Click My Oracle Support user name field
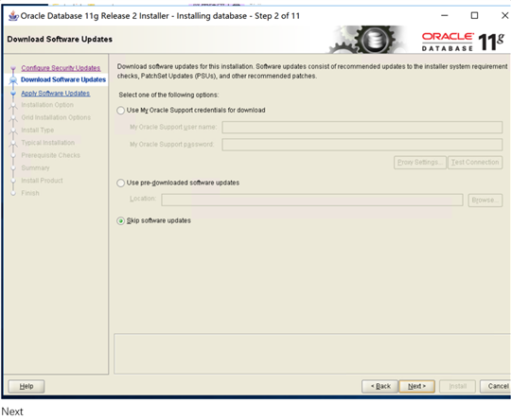 (x=362, y=127)
